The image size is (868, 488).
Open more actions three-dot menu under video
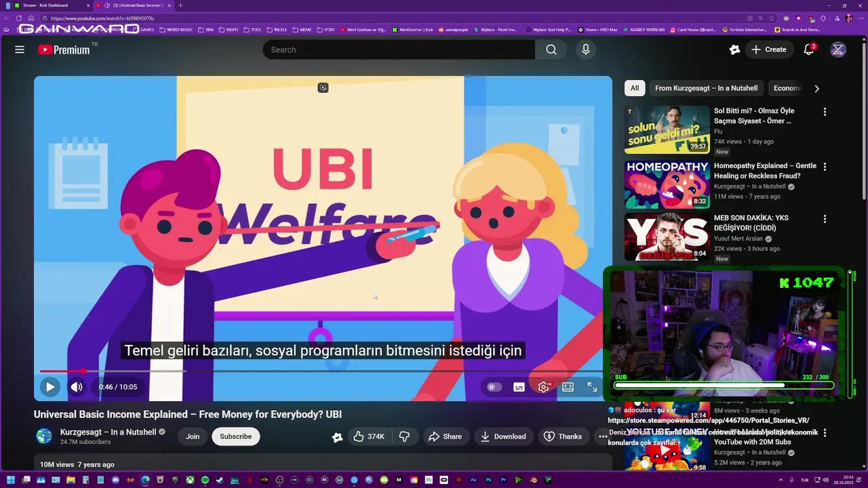point(603,436)
